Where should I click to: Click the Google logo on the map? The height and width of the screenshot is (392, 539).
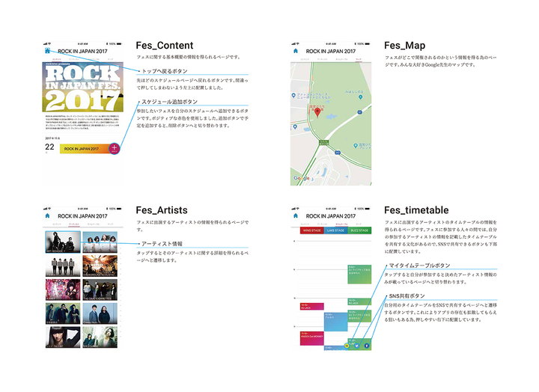[302, 178]
